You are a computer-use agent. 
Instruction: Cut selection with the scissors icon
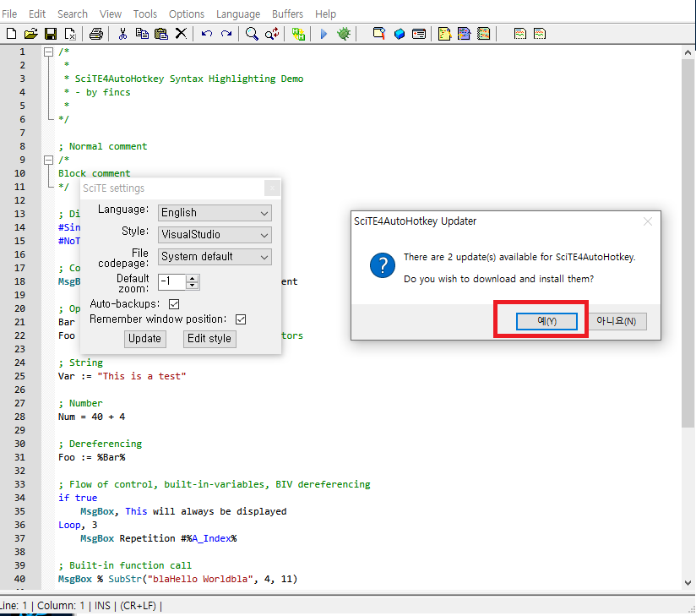click(122, 34)
